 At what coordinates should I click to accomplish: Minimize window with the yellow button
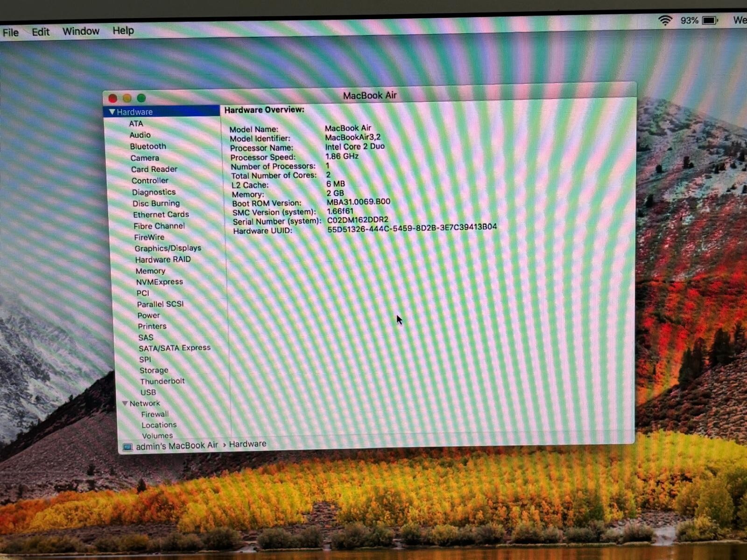click(127, 98)
